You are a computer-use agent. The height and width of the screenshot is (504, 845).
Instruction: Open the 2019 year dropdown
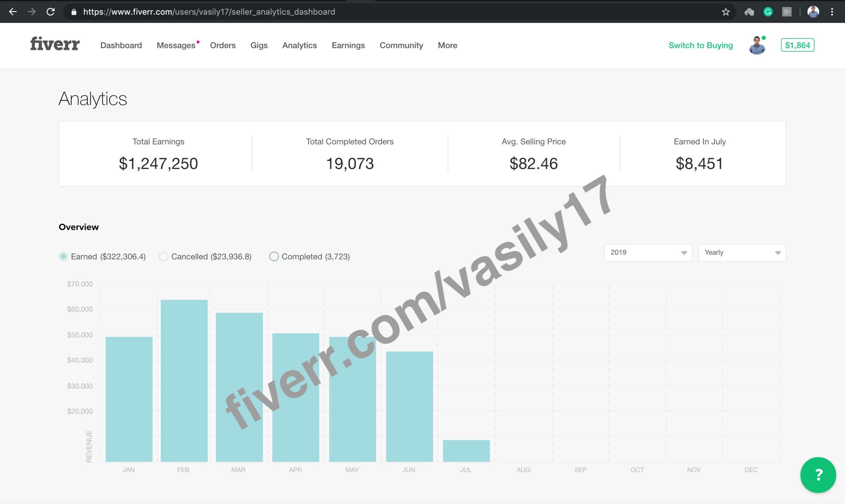[x=648, y=253]
